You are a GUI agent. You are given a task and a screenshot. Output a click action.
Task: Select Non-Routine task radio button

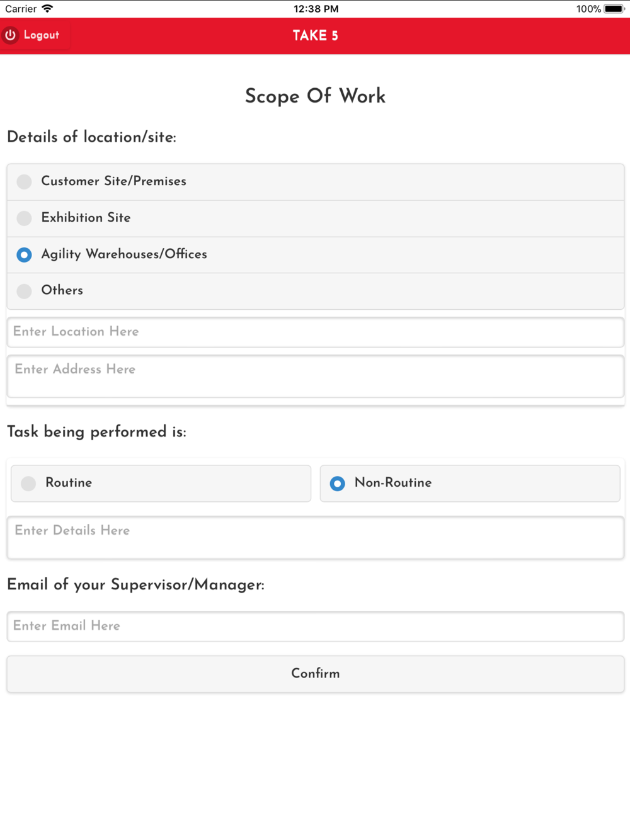pos(338,484)
